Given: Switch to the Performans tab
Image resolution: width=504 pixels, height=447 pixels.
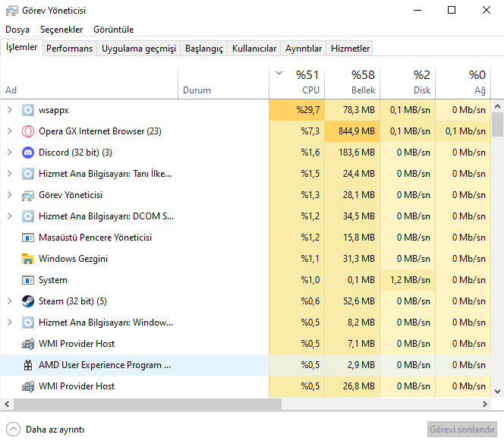Looking at the screenshot, I should tap(69, 49).
